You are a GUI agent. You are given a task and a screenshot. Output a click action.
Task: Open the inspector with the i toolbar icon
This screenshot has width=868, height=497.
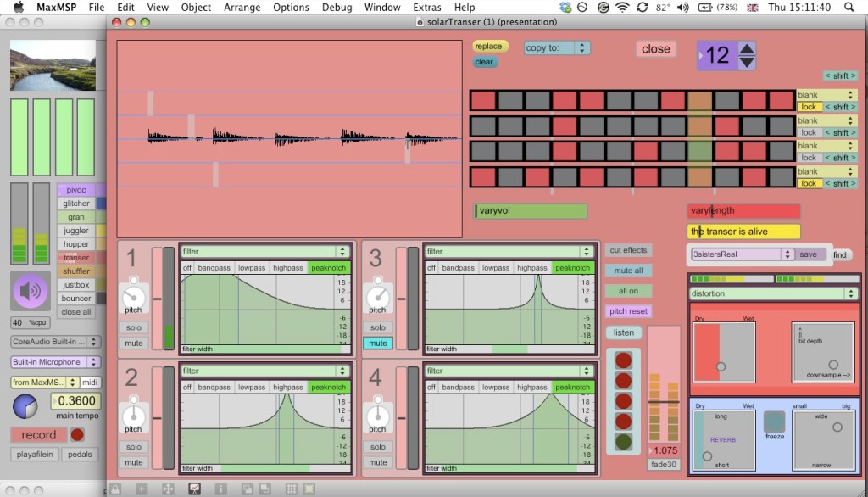(221, 488)
